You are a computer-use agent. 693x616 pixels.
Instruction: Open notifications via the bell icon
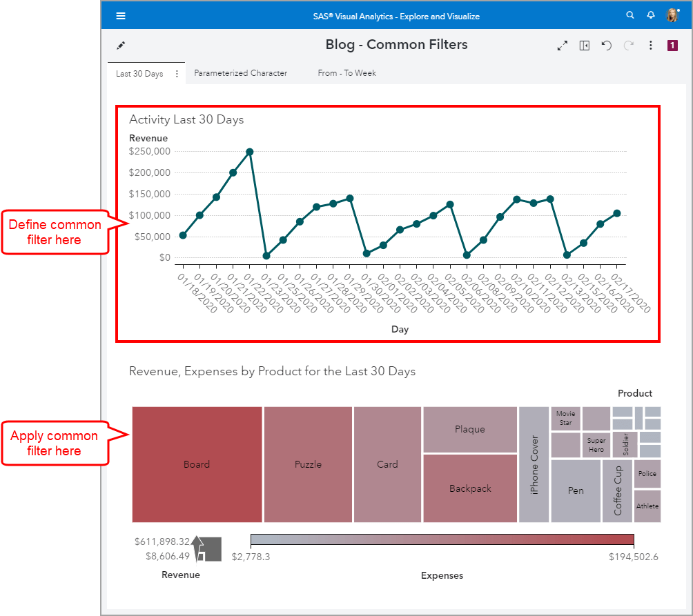coord(650,14)
